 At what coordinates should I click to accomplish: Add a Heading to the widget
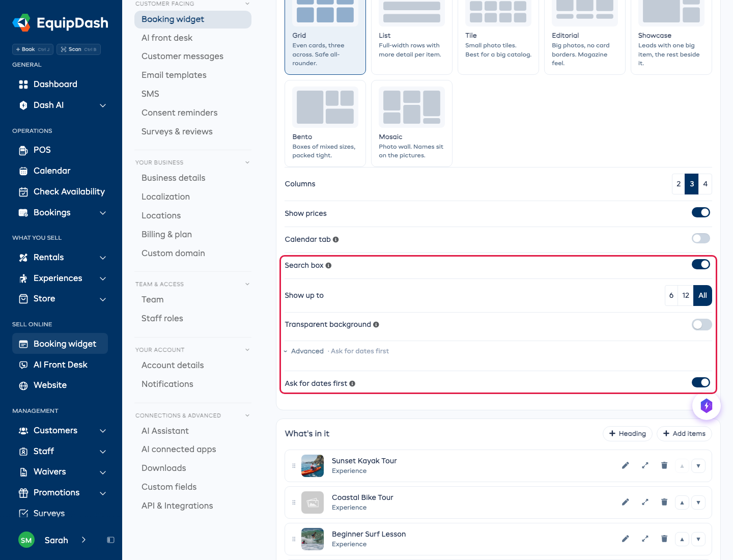click(628, 433)
